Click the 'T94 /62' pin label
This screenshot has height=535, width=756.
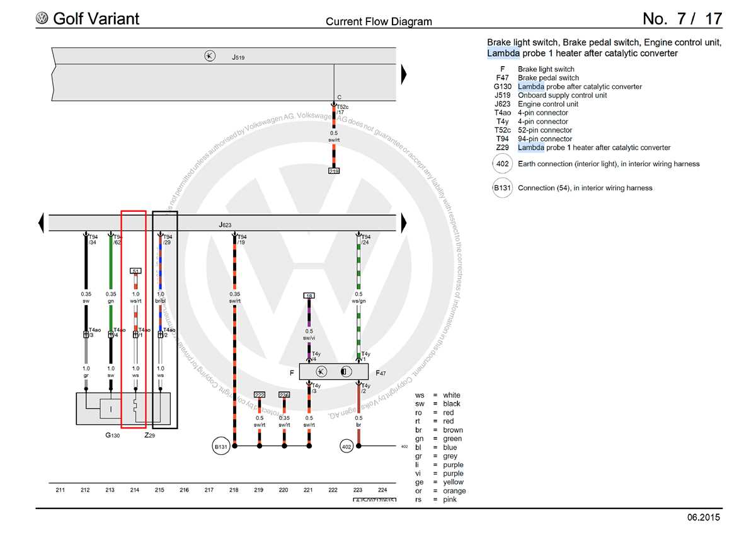click(x=118, y=239)
